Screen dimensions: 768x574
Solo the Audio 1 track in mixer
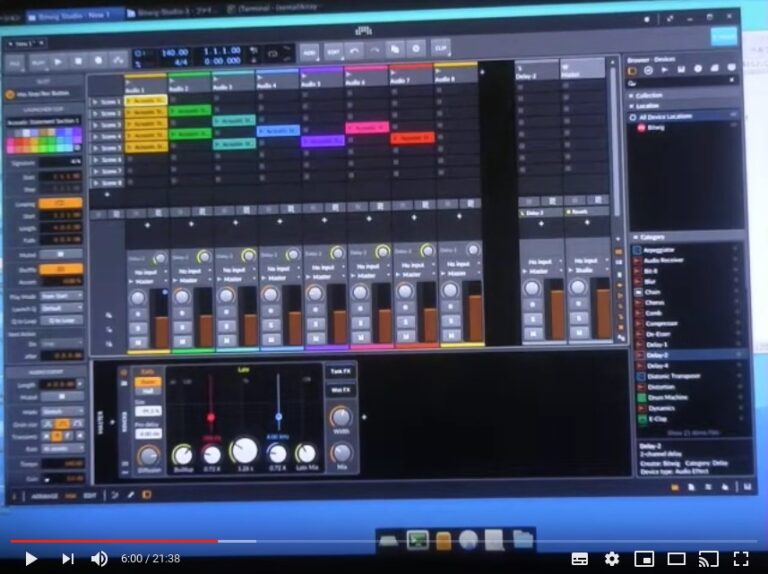(138, 328)
